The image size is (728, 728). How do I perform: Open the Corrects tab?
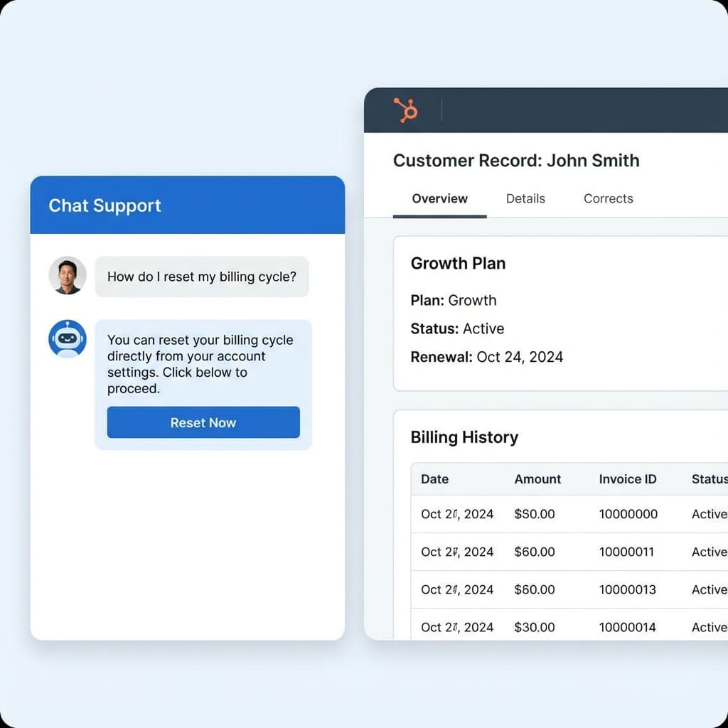(x=608, y=198)
